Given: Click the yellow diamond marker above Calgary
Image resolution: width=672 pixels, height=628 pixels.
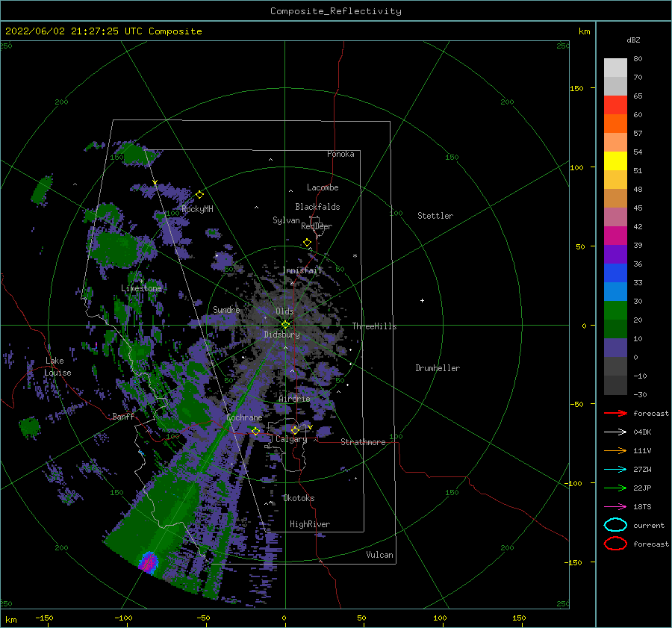Looking at the screenshot, I should (295, 430).
